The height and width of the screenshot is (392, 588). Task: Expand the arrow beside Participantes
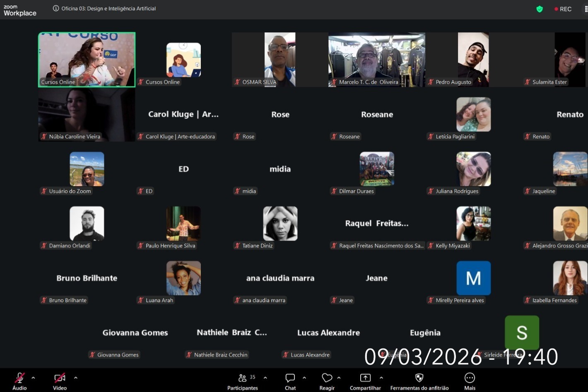click(265, 377)
